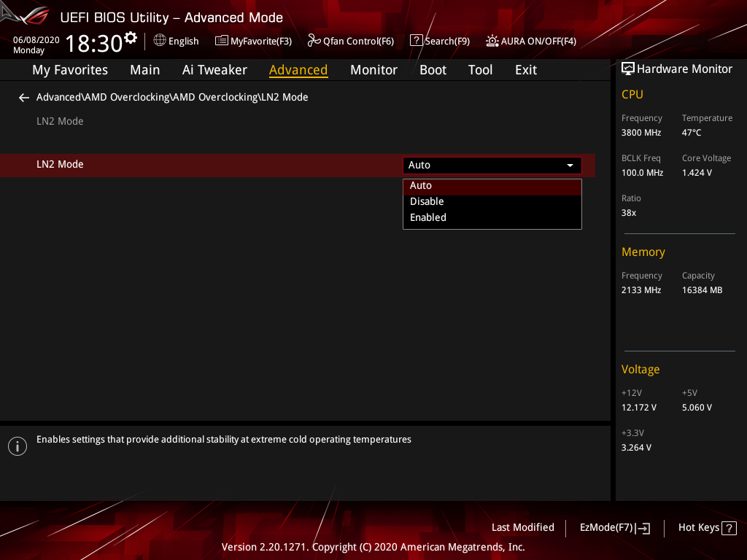The height and width of the screenshot is (560, 747).
Task: Click the Voltage heading
Action: click(x=640, y=370)
